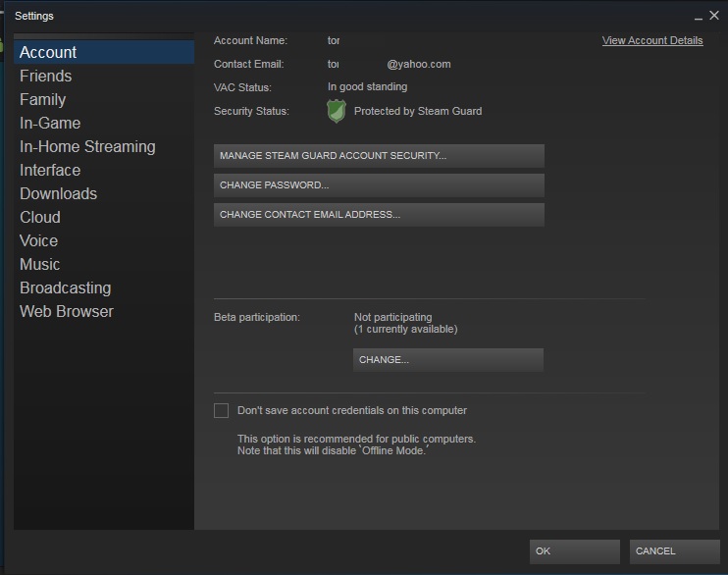
Task: Confirm settings with the OK button
Action: pos(575,551)
